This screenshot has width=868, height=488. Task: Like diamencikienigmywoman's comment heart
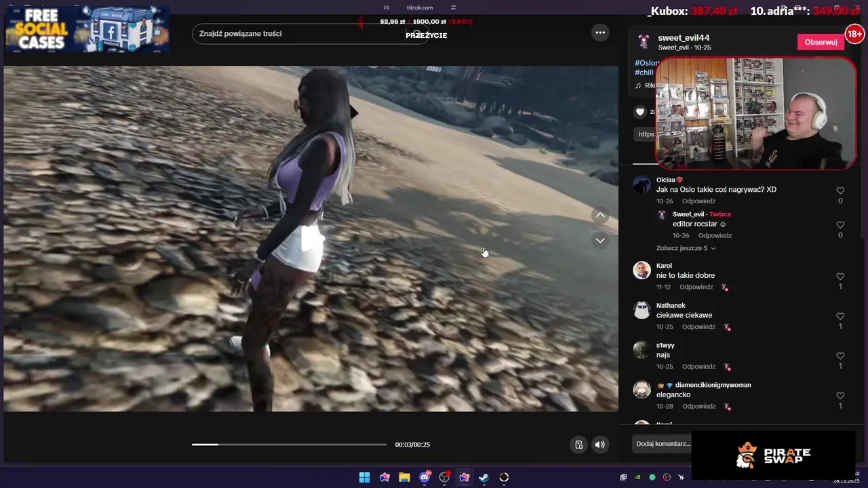840,396
